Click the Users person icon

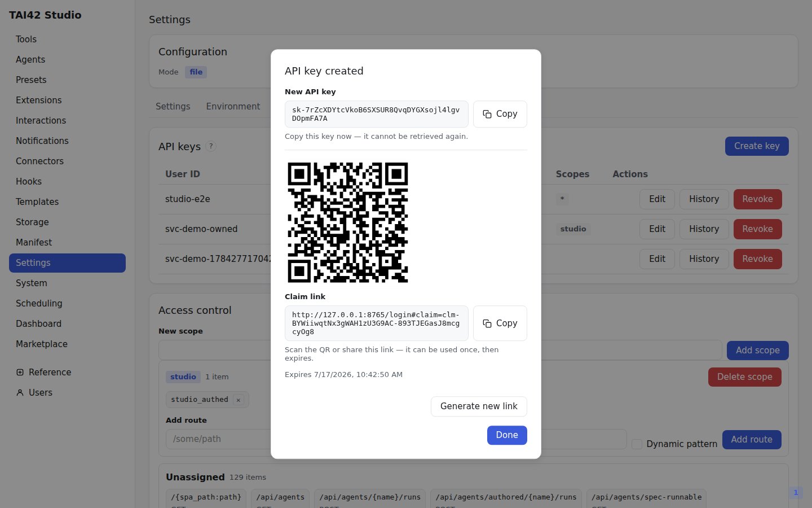[x=20, y=393]
